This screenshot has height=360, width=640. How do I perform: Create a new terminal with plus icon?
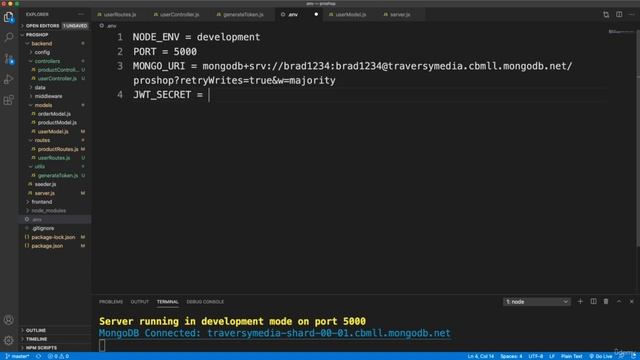tap(580, 302)
